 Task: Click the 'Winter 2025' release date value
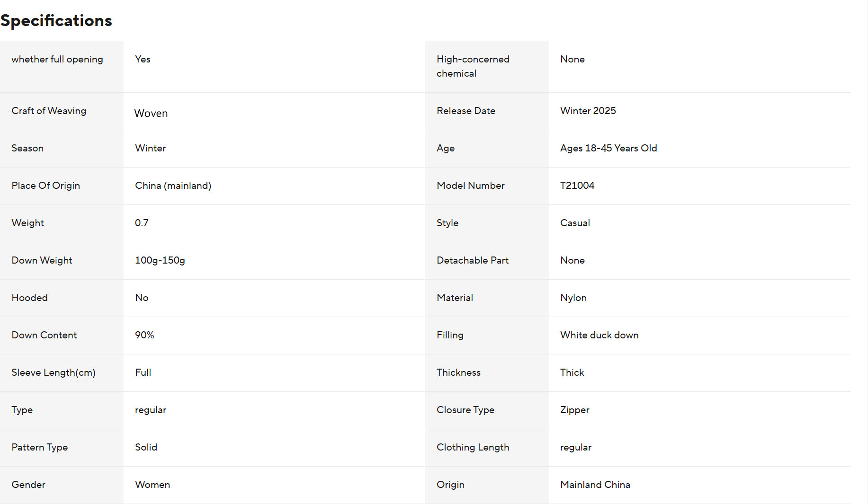[x=588, y=111]
